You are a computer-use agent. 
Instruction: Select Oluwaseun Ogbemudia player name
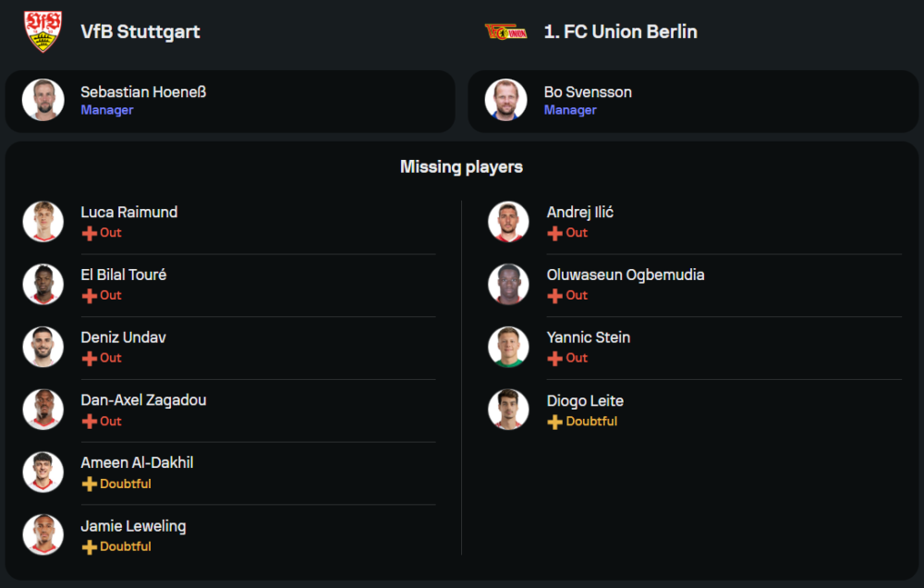point(626,275)
